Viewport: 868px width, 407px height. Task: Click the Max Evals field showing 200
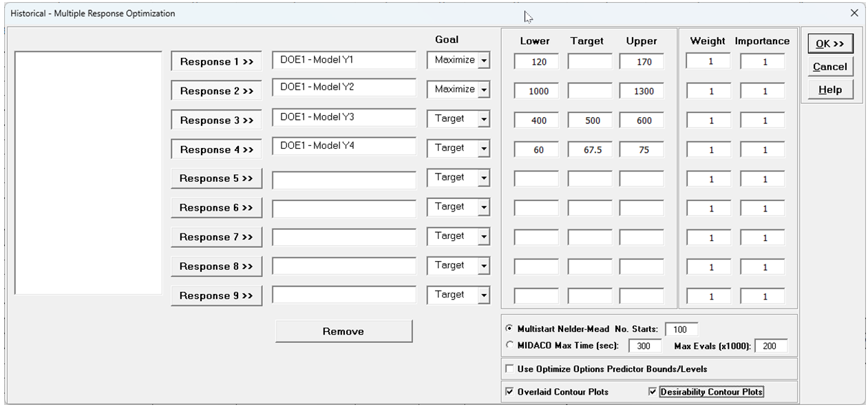[770, 346]
